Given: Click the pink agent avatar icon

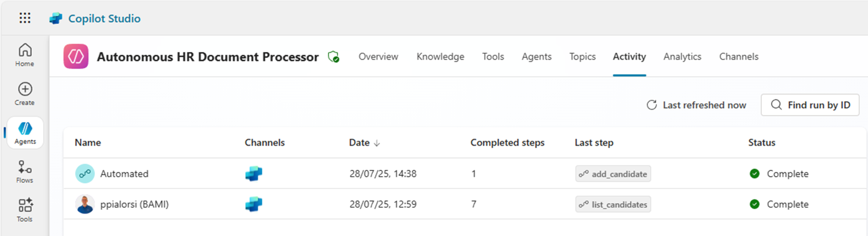Looking at the screenshot, I should click(76, 57).
